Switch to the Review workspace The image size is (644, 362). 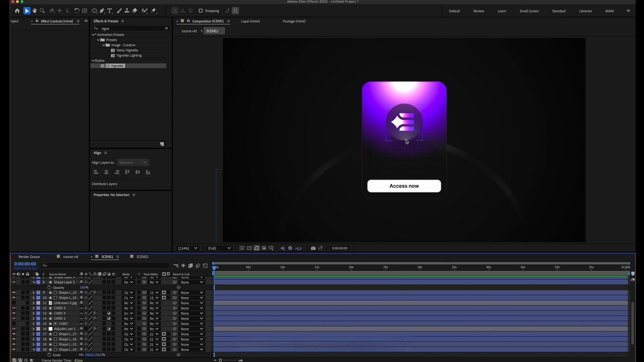(x=479, y=11)
